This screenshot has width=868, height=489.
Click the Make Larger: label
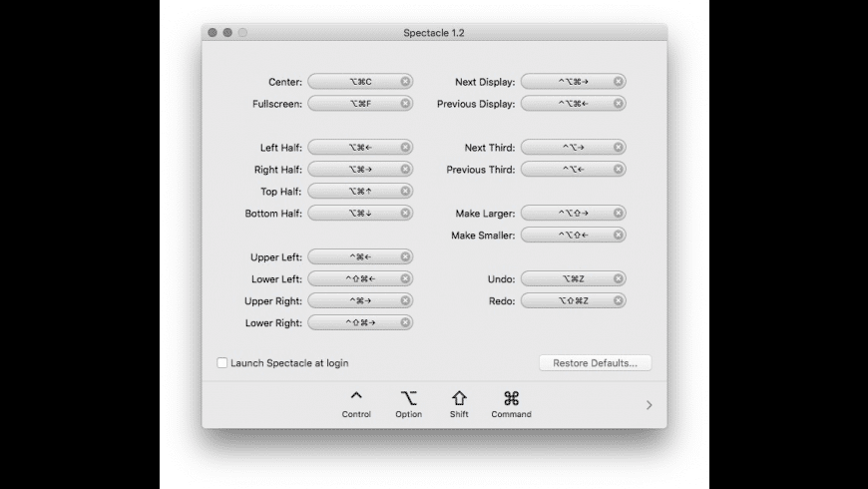485,214
